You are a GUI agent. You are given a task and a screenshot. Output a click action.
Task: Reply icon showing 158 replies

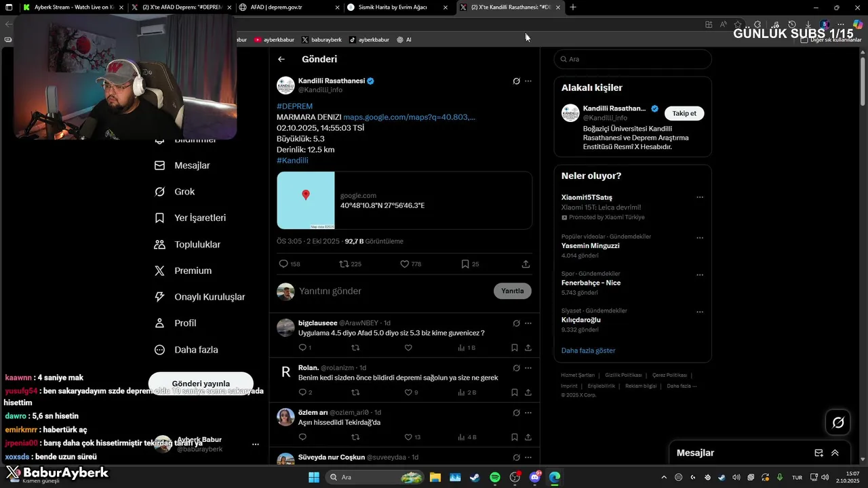pyautogui.click(x=283, y=264)
